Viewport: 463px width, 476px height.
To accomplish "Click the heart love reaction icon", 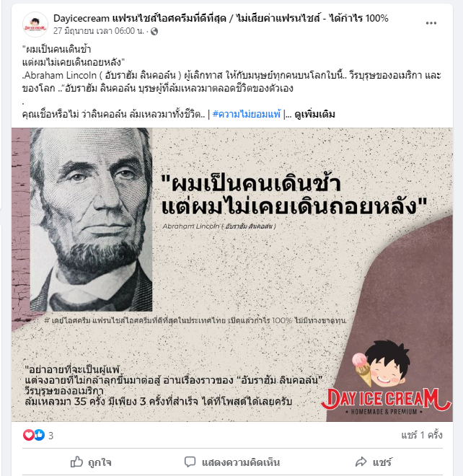I will 29,435.
